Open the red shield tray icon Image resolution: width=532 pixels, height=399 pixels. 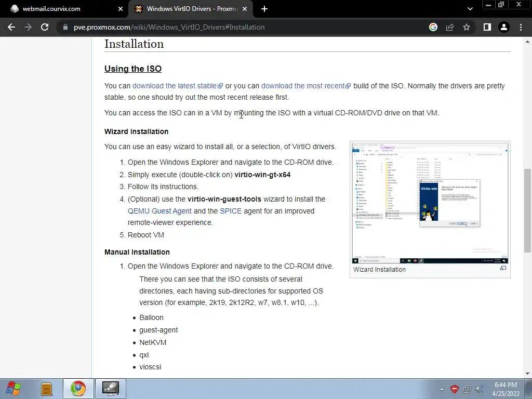(x=454, y=389)
